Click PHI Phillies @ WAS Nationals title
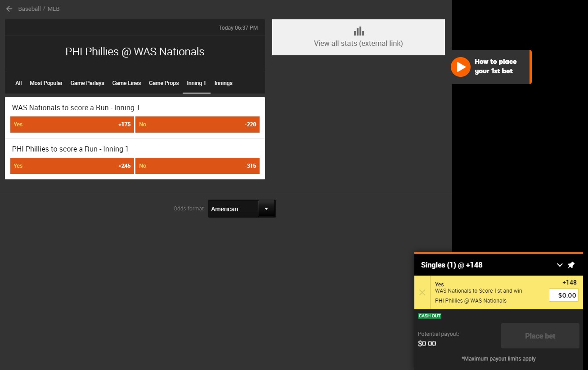The image size is (588, 370). tap(135, 52)
